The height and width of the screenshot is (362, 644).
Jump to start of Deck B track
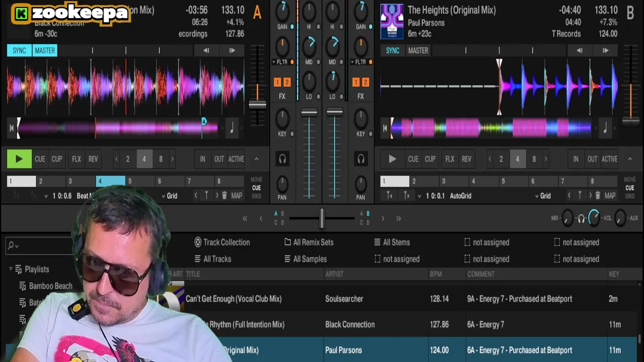pyautogui.click(x=385, y=128)
